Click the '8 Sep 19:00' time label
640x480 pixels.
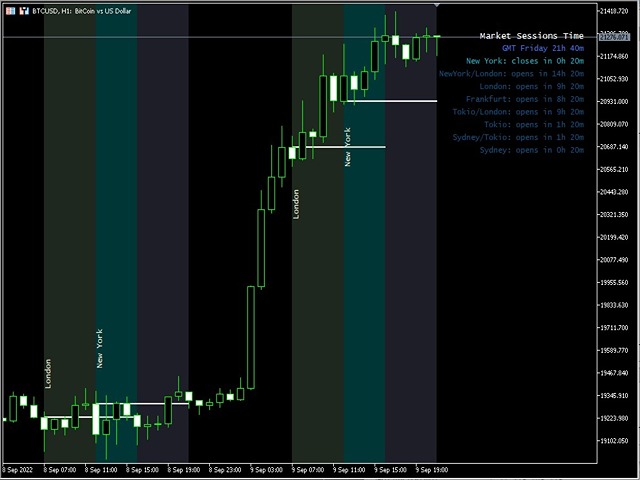184,470
